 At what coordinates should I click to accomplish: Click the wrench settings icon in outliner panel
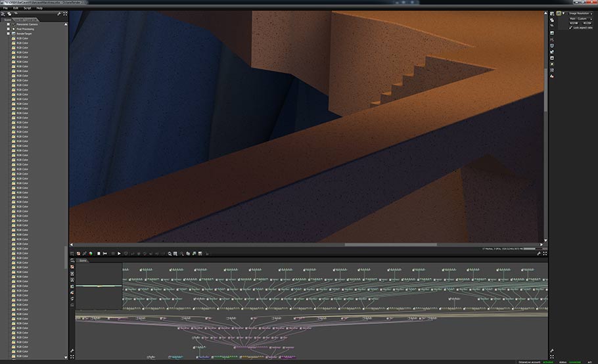pyautogui.click(x=59, y=13)
